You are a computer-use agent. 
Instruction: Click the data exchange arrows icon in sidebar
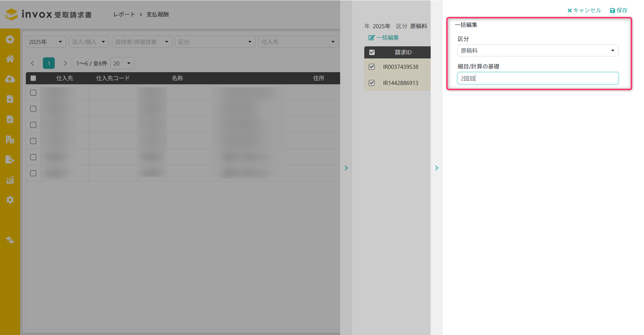(x=10, y=240)
